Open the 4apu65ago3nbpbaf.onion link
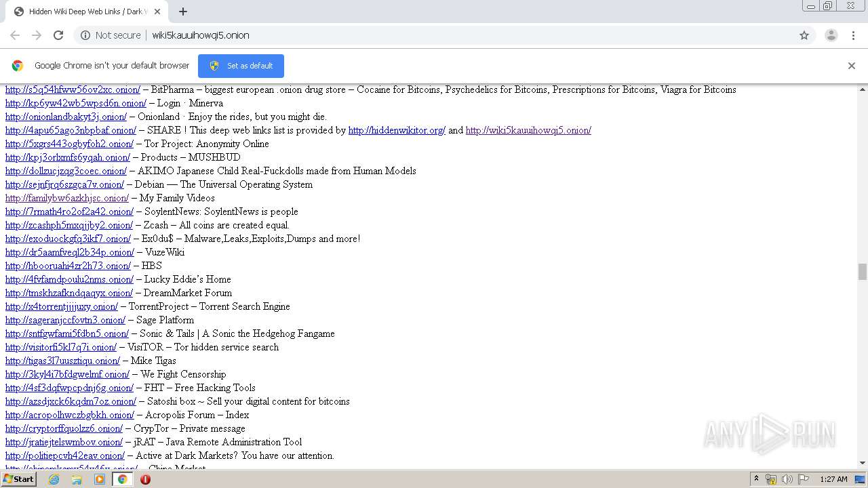The height and width of the screenshot is (488, 868). click(71, 130)
